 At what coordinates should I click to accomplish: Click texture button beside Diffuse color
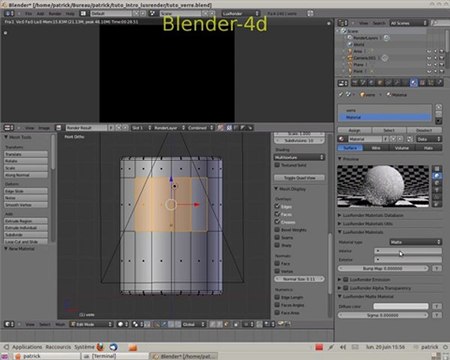pos(437,306)
